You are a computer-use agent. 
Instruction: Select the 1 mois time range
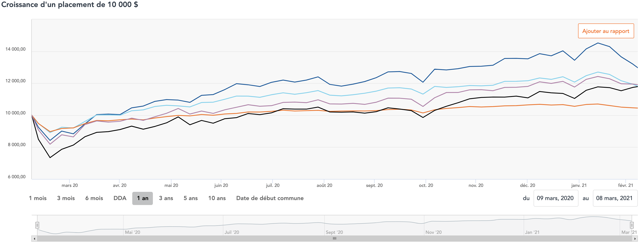pyautogui.click(x=38, y=198)
